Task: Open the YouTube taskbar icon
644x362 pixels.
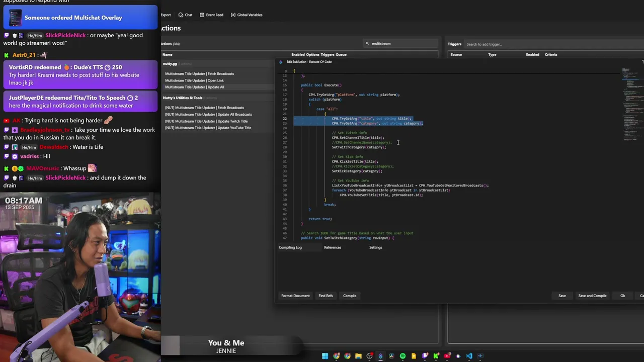Action: [447, 356]
